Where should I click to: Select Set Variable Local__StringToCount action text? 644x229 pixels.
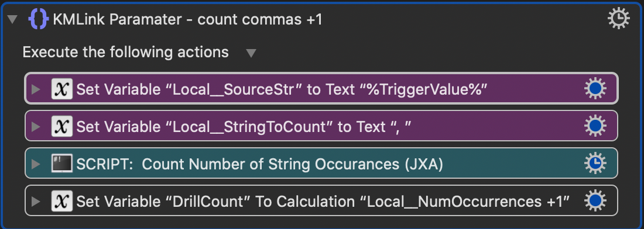pos(244,127)
